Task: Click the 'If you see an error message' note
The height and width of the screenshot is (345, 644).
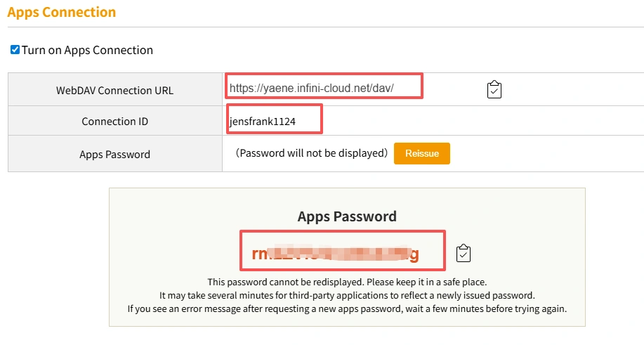Action: [x=347, y=308]
